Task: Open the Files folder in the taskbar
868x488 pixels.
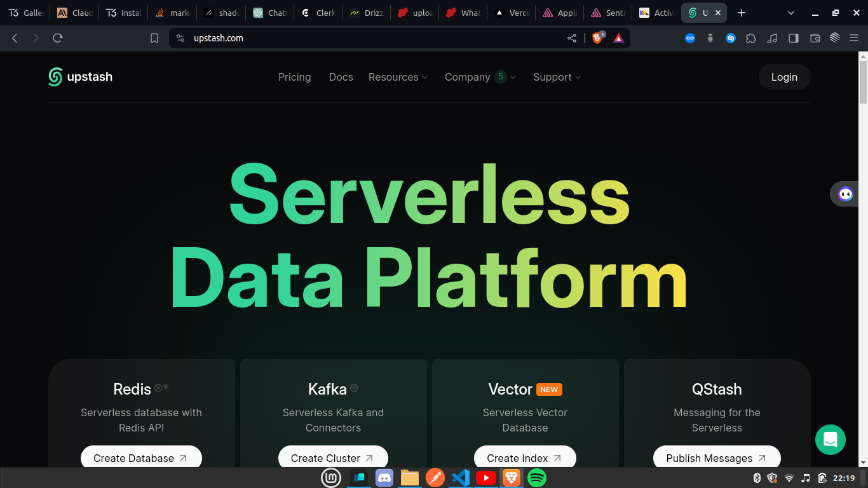Action: tap(410, 478)
